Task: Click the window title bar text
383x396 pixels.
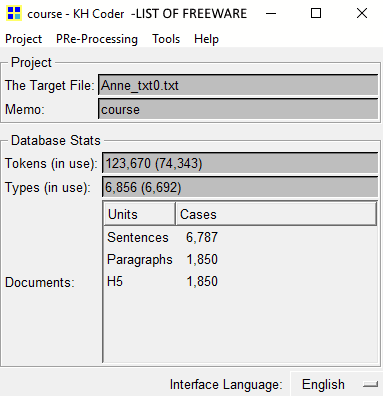Action: click(x=137, y=14)
